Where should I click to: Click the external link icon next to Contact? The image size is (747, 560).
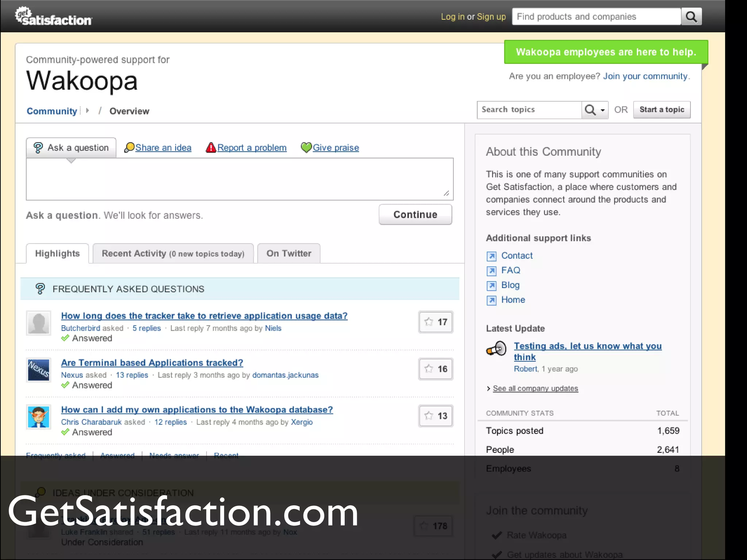click(491, 256)
